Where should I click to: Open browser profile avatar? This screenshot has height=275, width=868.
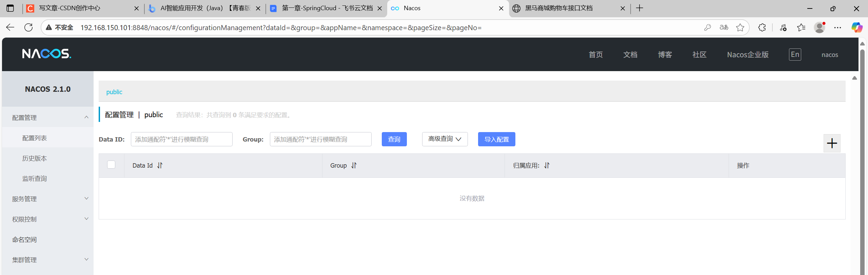click(820, 27)
